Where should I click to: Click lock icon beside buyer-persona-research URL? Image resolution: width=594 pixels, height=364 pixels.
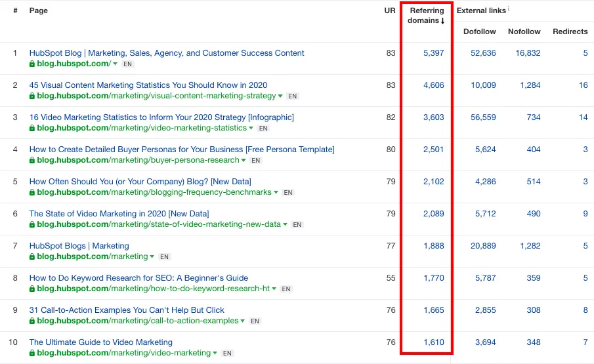point(32,161)
